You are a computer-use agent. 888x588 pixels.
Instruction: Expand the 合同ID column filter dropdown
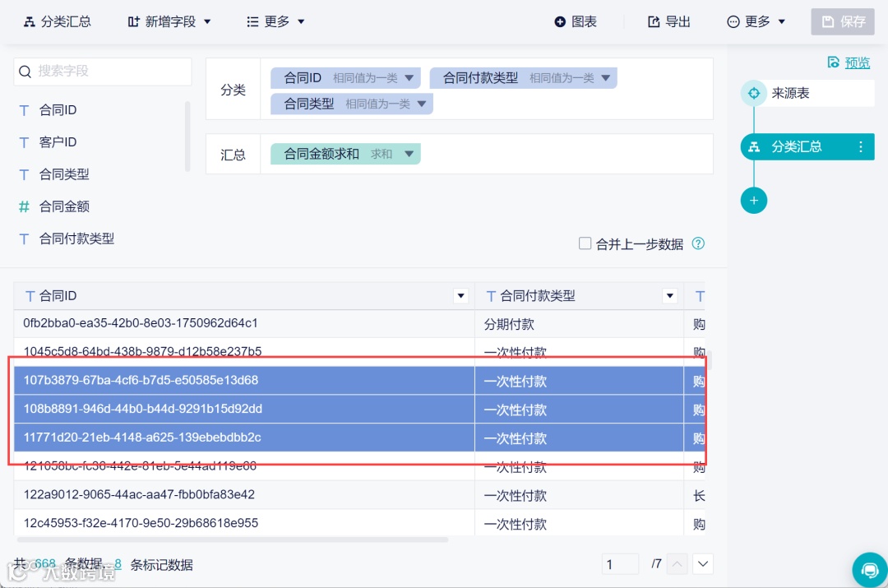[x=460, y=295]
